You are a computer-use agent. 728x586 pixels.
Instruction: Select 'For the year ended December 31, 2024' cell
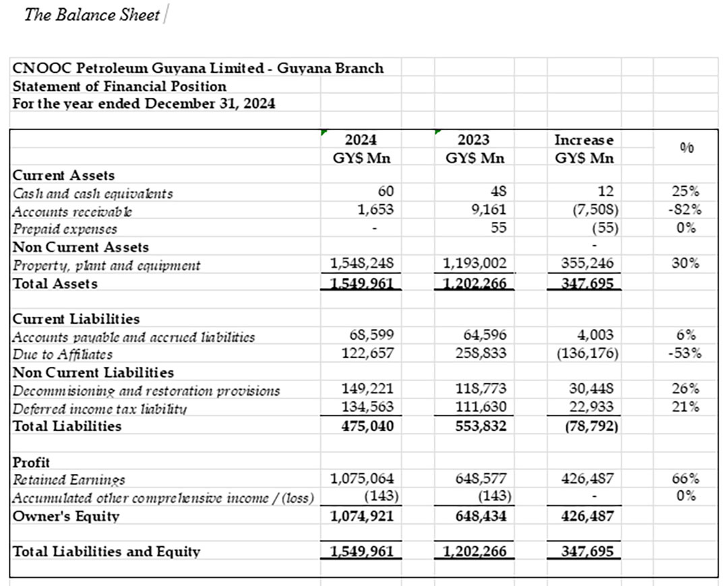tap(144, 103)
